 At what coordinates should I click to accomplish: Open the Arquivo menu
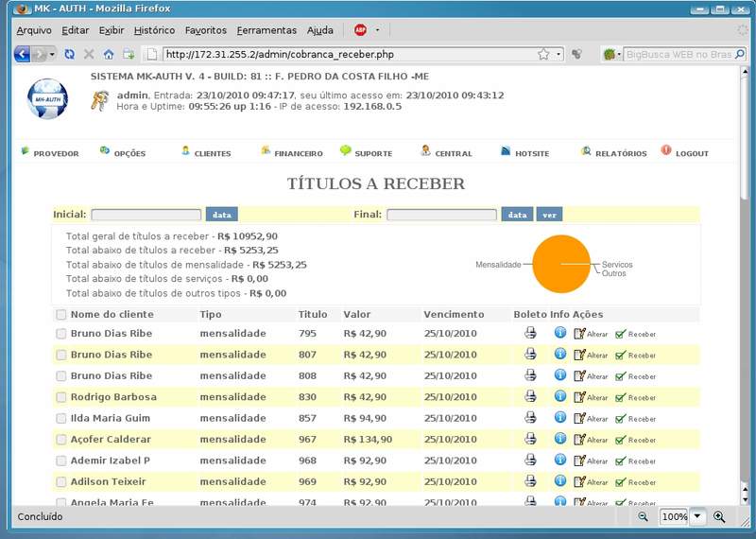pos(34,30)
